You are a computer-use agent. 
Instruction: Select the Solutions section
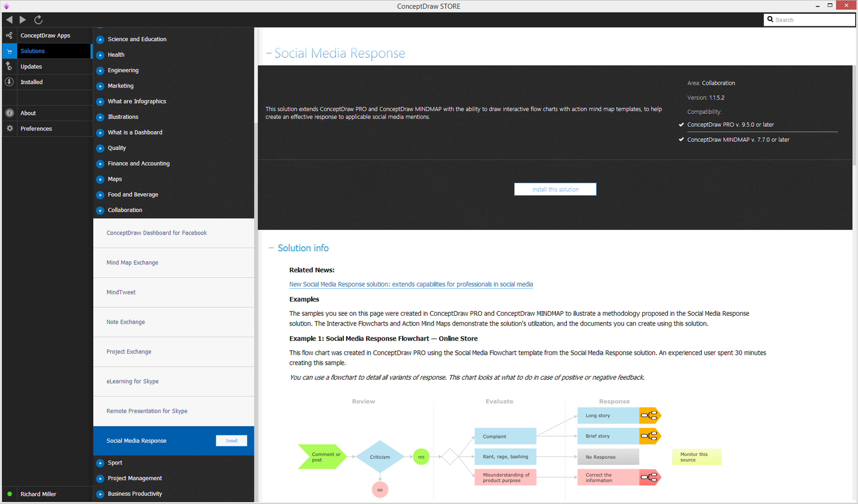coord(46,51)
